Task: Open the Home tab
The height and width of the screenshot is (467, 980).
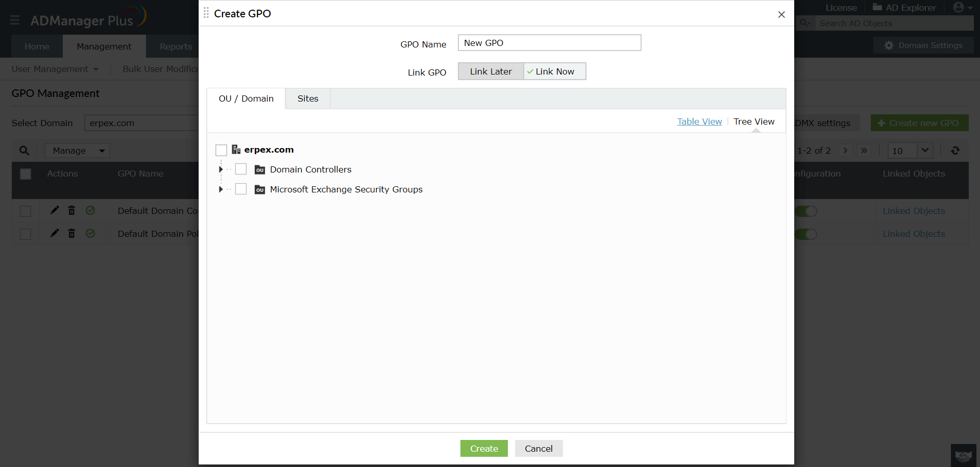Action: 37,46
